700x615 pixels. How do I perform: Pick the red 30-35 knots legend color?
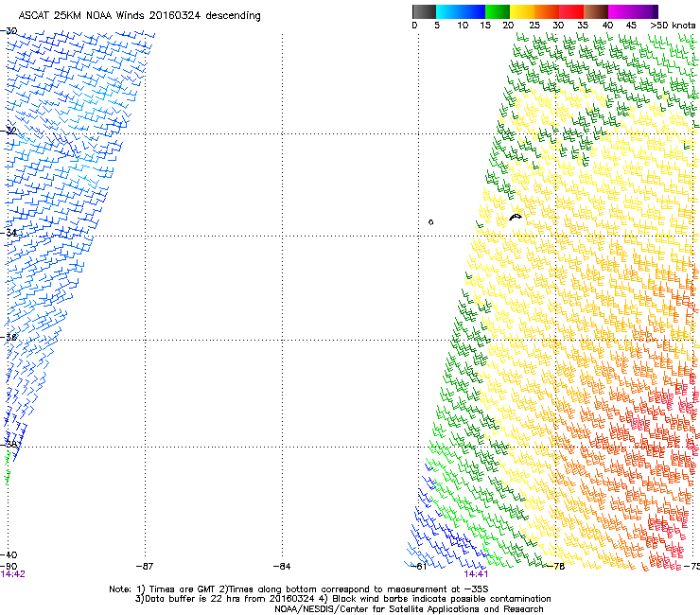click(571, 11)
